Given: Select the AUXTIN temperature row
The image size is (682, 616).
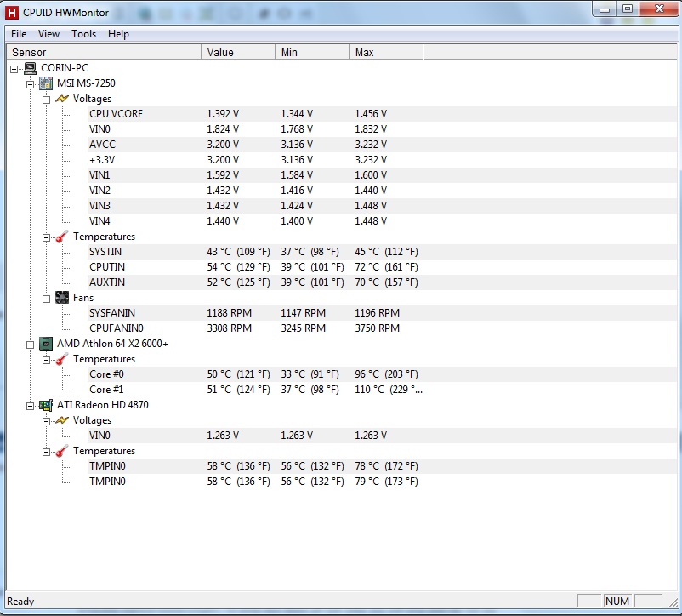Looking at the screenshot, I should pos(383,282).
